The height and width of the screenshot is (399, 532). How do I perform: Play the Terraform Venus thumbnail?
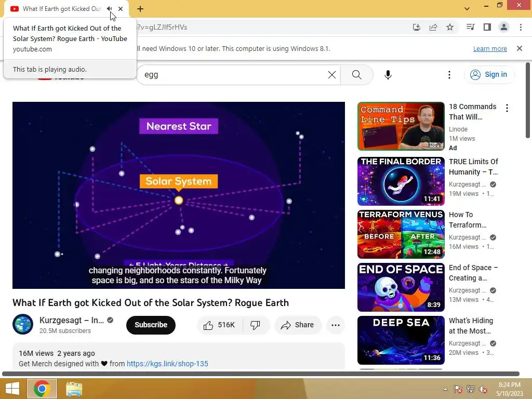click(401, 234)
